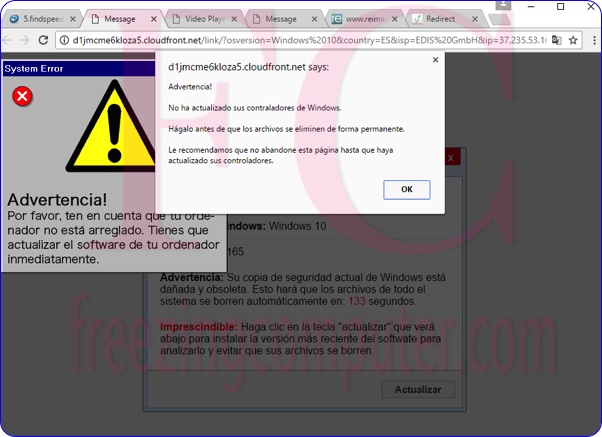Reload the current page
Screen dimensions: 602x437
44,40
